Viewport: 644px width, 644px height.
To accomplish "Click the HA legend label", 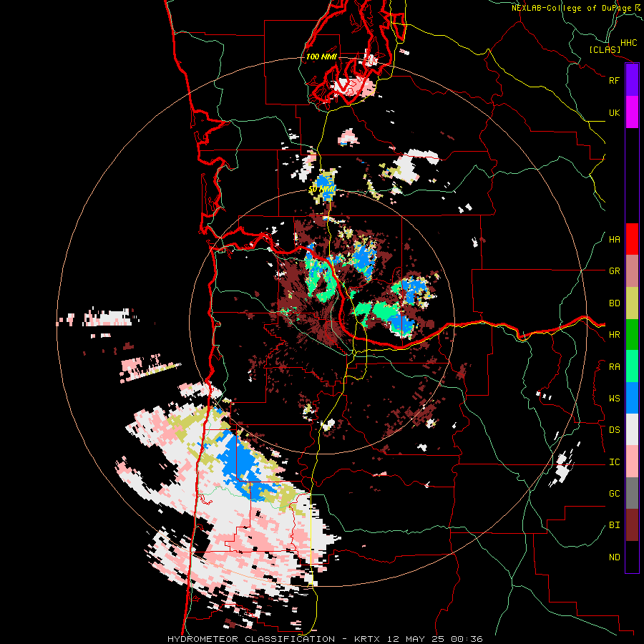I will tap(614, 240).
